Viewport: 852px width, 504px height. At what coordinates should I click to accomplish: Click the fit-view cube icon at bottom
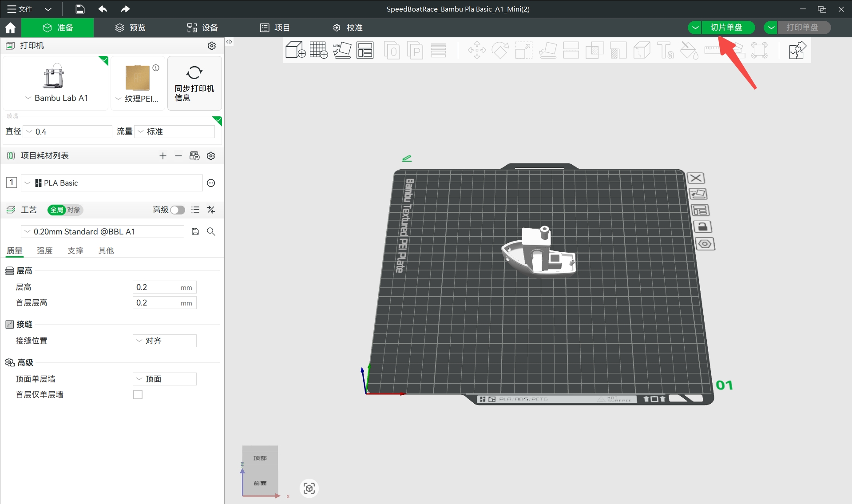[x=309, y=488]
